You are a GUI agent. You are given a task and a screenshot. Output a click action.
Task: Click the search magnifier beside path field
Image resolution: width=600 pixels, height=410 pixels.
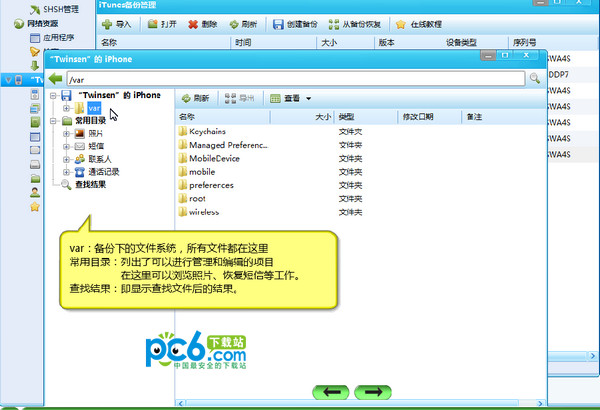pyautogui.click(x=535, y=78)
